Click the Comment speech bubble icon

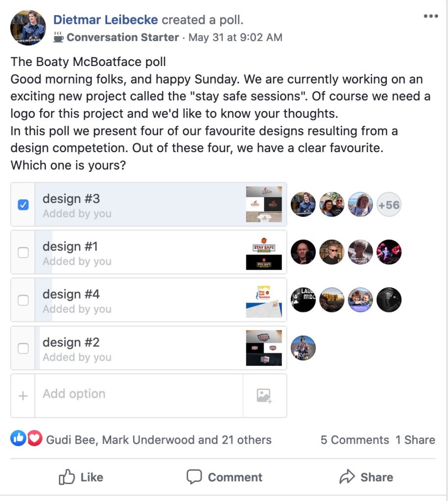194,477
